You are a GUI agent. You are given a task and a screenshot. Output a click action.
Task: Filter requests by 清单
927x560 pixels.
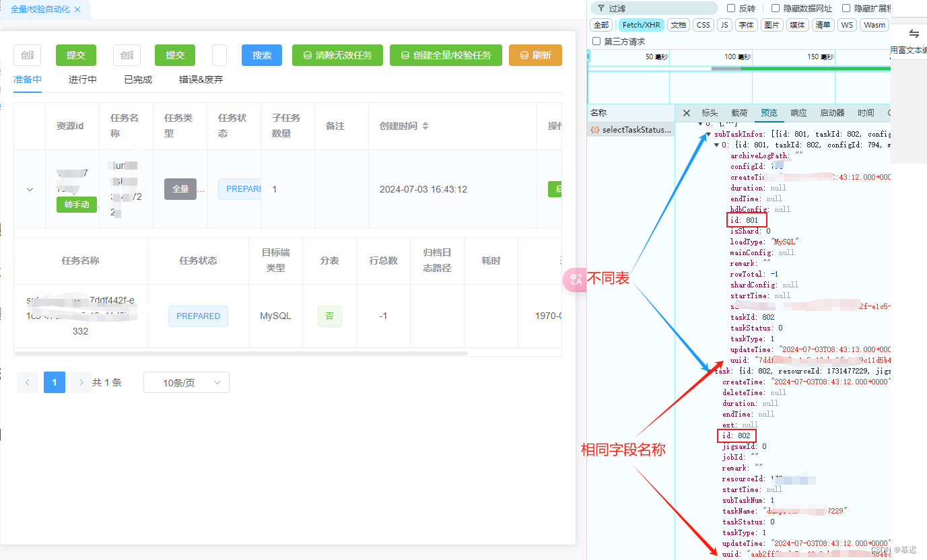tap(823, 25)
